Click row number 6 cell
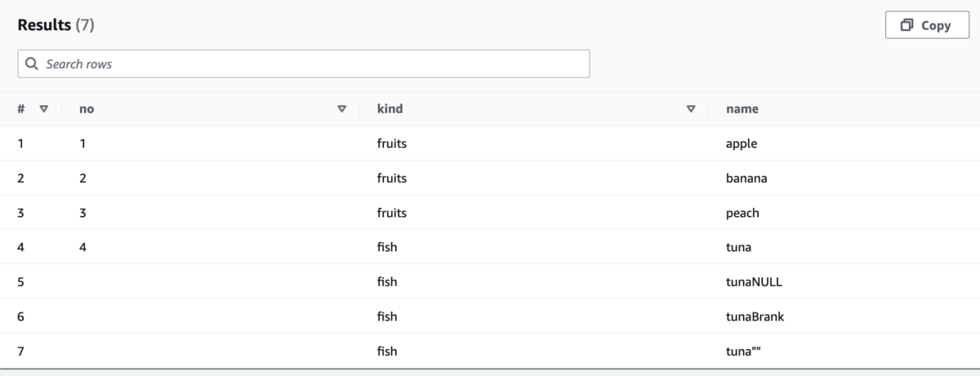This screenshot has width=980, height=376. [20, 316]
